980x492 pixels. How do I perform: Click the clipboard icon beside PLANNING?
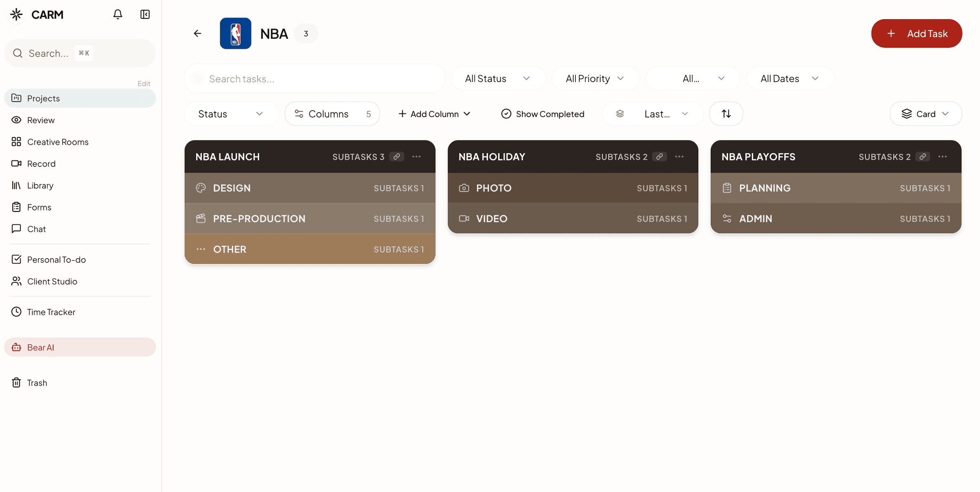click(727, 188)
